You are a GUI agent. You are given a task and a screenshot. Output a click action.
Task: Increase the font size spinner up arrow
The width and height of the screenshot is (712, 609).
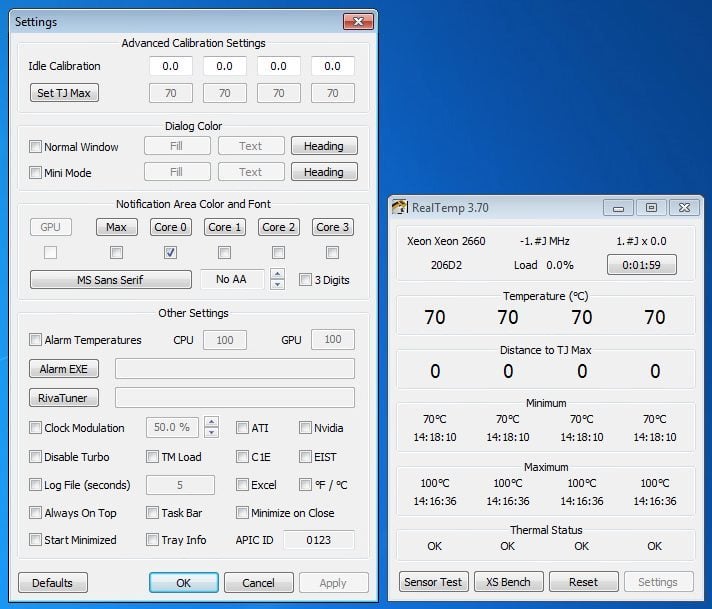point(277,273)
